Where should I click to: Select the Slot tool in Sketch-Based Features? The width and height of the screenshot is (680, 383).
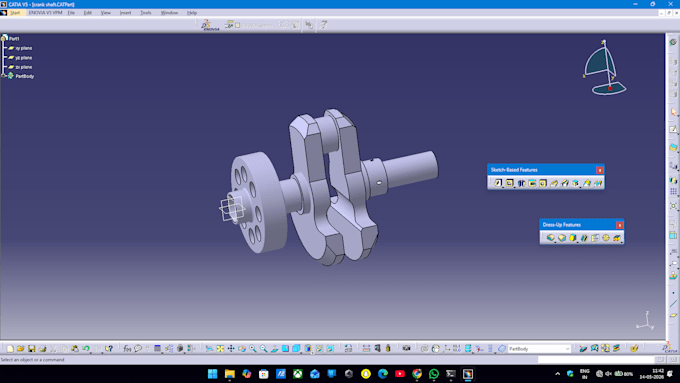pyautogui.click(x=565, y=183)
